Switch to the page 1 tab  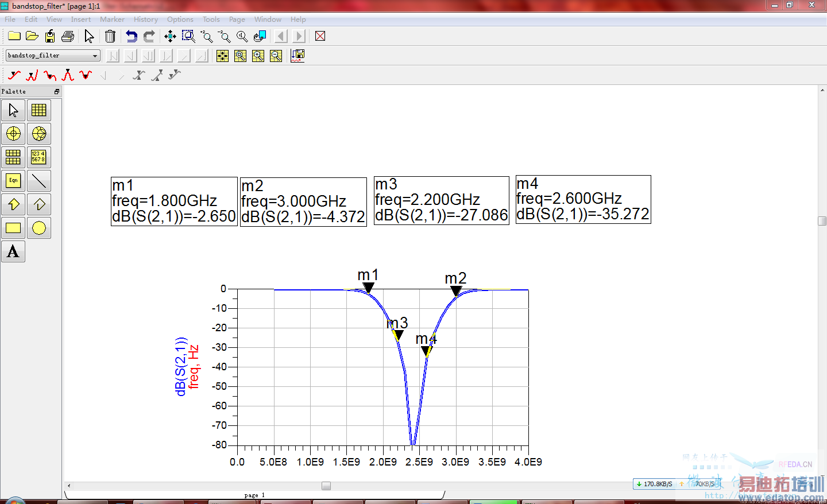click(254, 495)
